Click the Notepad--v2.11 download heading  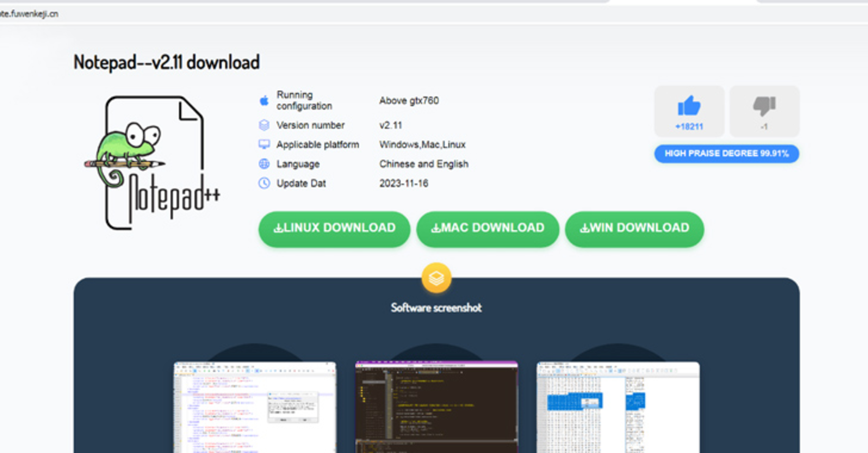(167, 62)
